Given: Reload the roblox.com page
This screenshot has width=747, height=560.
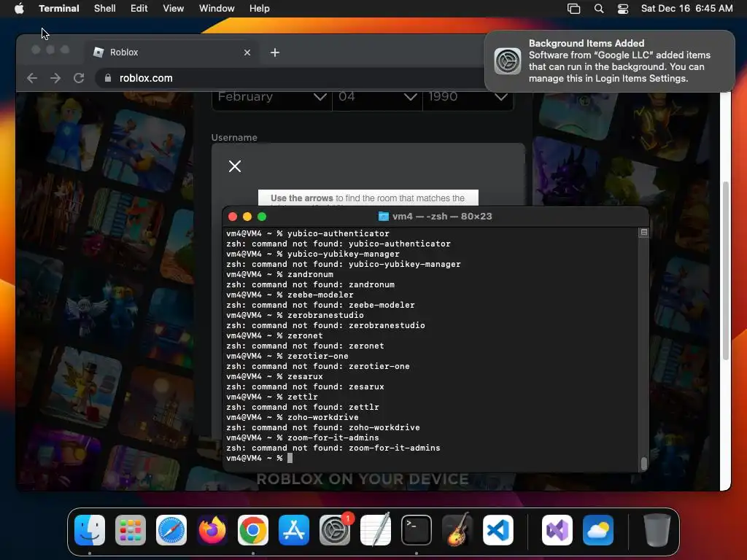Looking at the screenshot, I should tap(79, 78).
